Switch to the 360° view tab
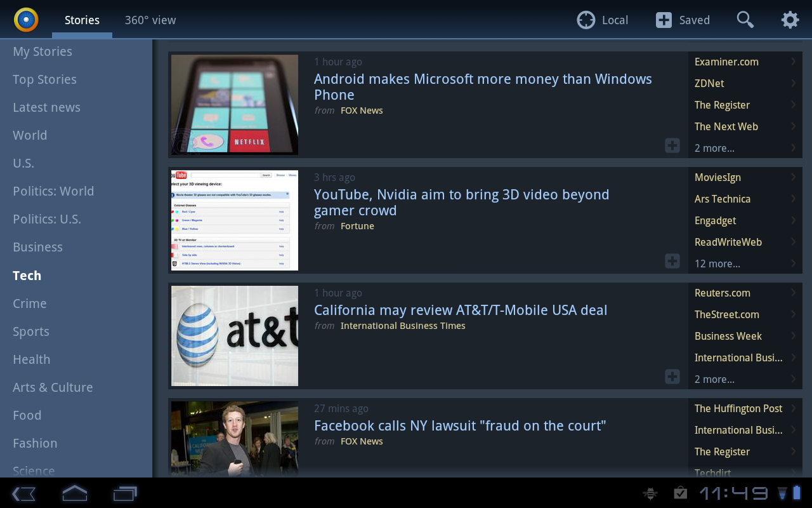Image resolution: width=812 pixels, height=508 pixels. coord(150,20)
